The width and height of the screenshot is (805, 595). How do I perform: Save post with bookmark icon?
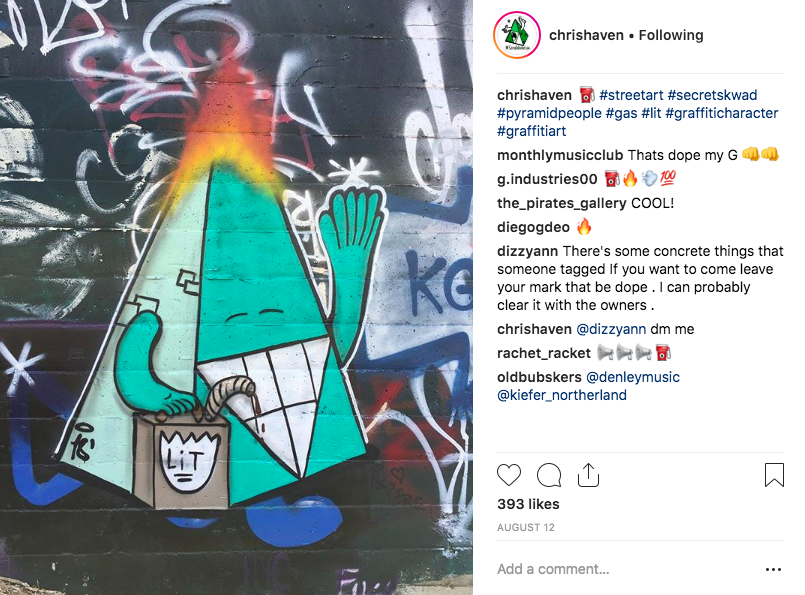pyautogui.click(x=774, y=474)
